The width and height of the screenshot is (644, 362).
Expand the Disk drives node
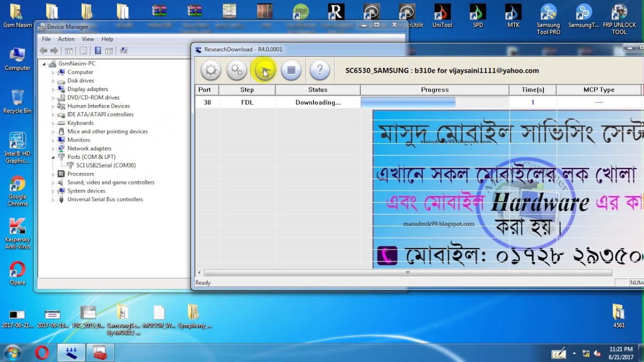click(x=53, y=81)
